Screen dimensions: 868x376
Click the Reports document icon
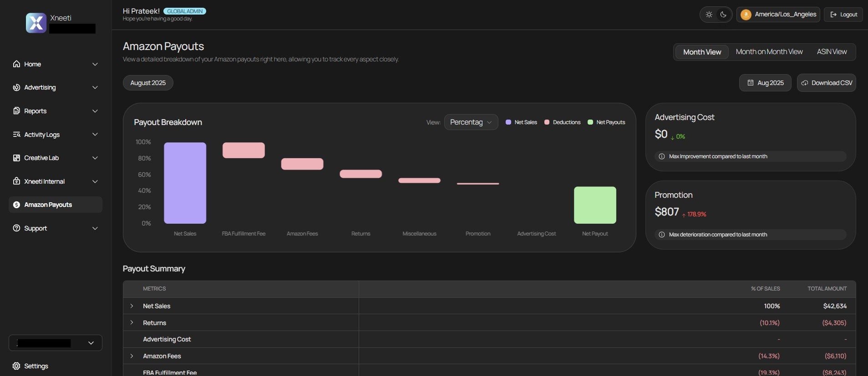coord(16,111)
